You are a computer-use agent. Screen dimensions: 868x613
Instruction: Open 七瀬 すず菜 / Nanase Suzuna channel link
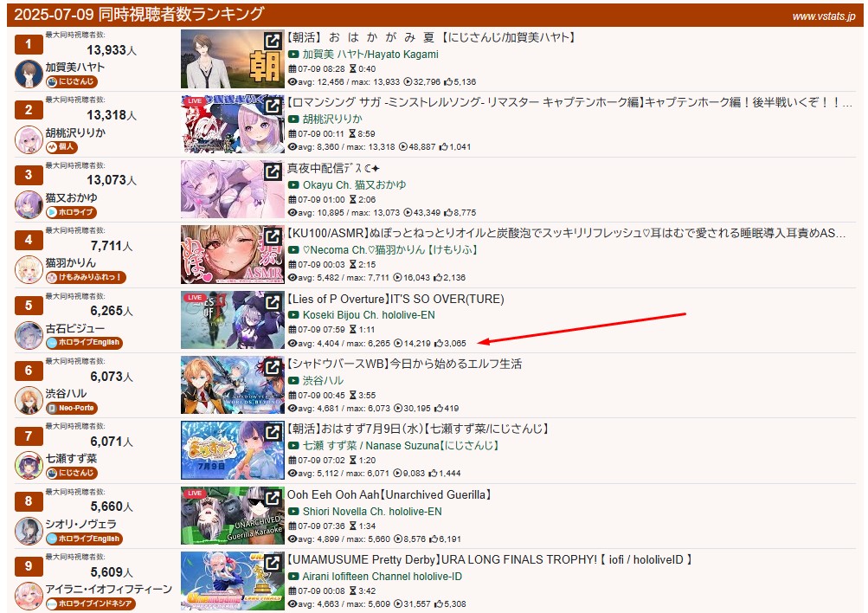pos(400,445)
